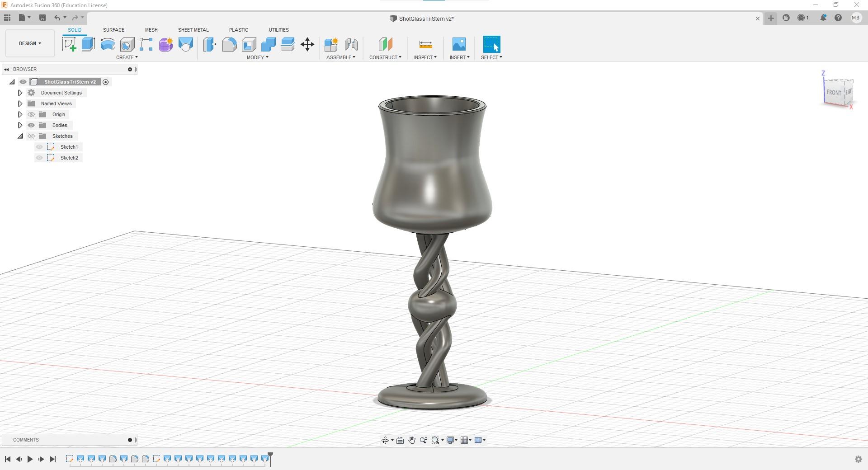This screenshot has width=868, height=470.
Task: Select the Press Pull tool
Action: (210, 44)
